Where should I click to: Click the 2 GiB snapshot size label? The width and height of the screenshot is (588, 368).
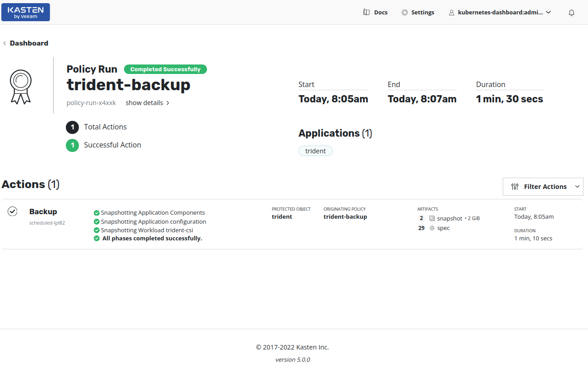tap(473, 218)
